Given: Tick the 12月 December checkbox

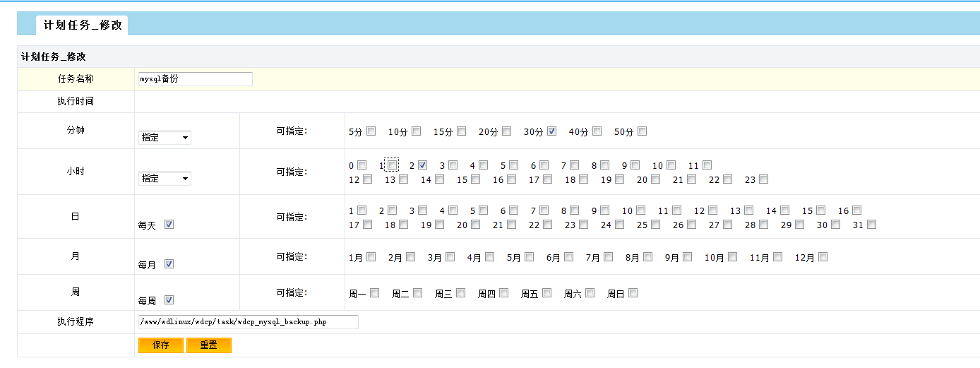Looking at the screenshot, I should (823, 257).
